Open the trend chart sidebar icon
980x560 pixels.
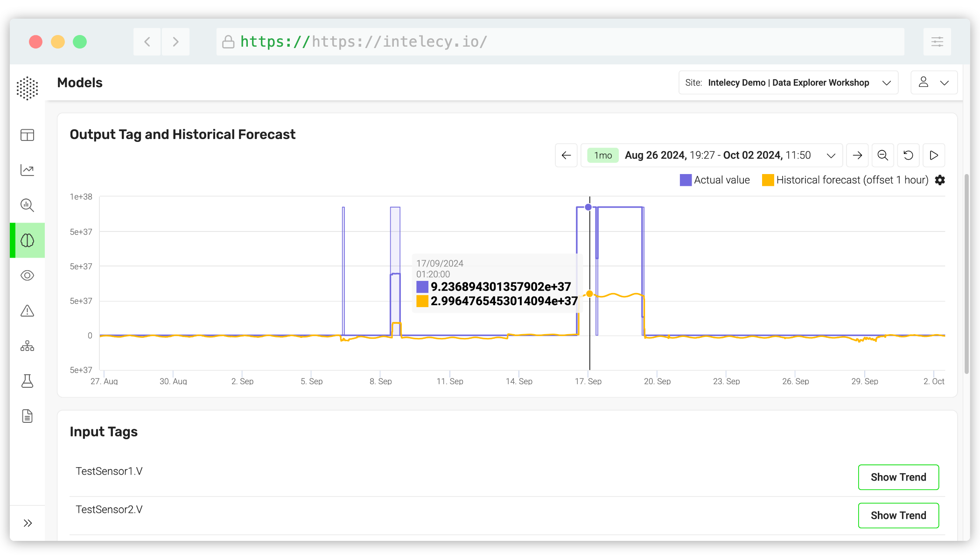click(27, 170)
